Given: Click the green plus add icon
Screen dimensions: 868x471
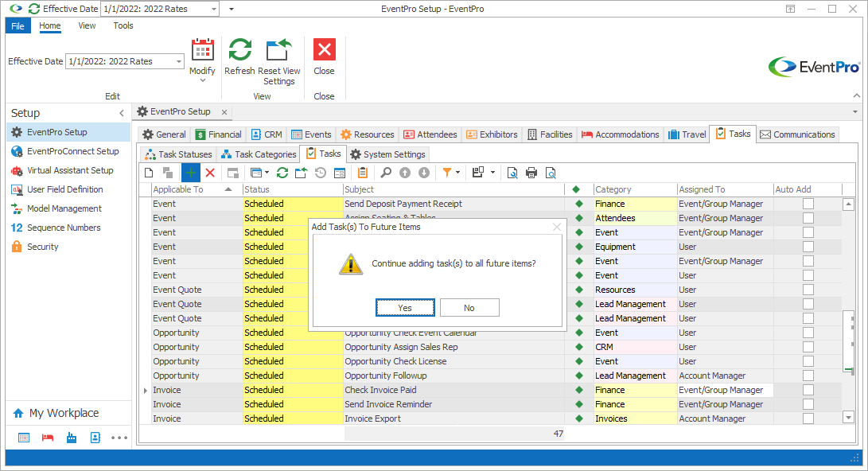Looking at the screenshot, I should point(190,173).
